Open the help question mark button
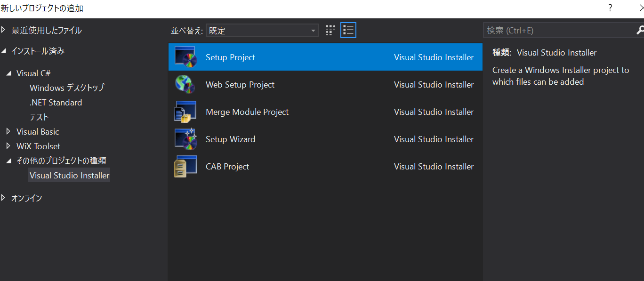This screenshot has height=281, width=644. [610, 8]
